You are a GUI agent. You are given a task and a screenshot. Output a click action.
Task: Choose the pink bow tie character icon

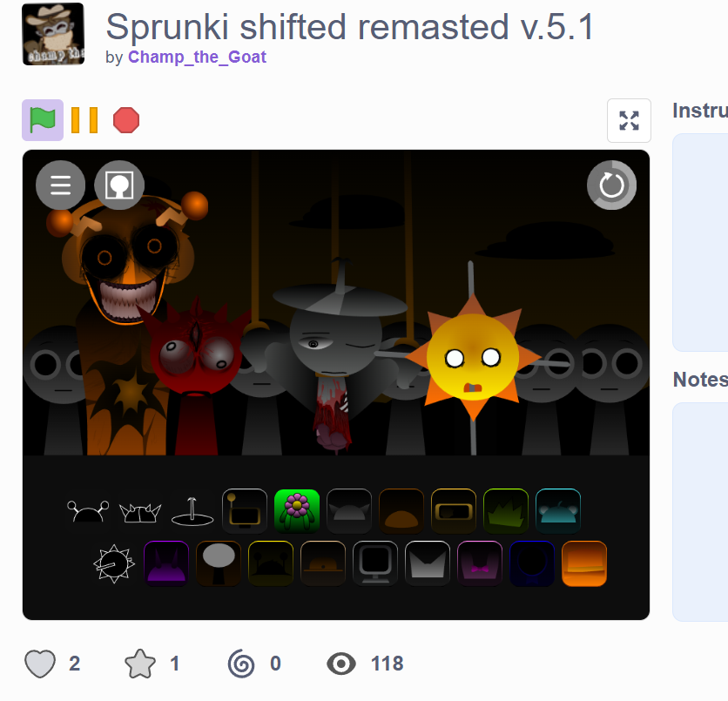tap(480, 563)
